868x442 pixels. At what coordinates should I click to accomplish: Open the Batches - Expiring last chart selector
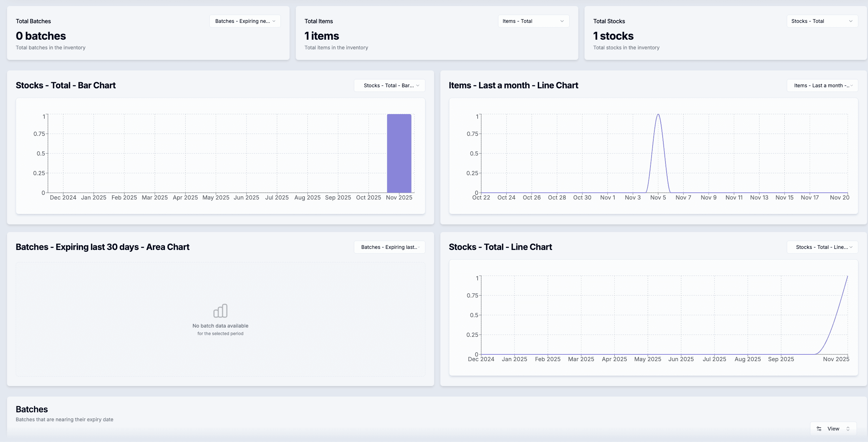tap(389, 247)
